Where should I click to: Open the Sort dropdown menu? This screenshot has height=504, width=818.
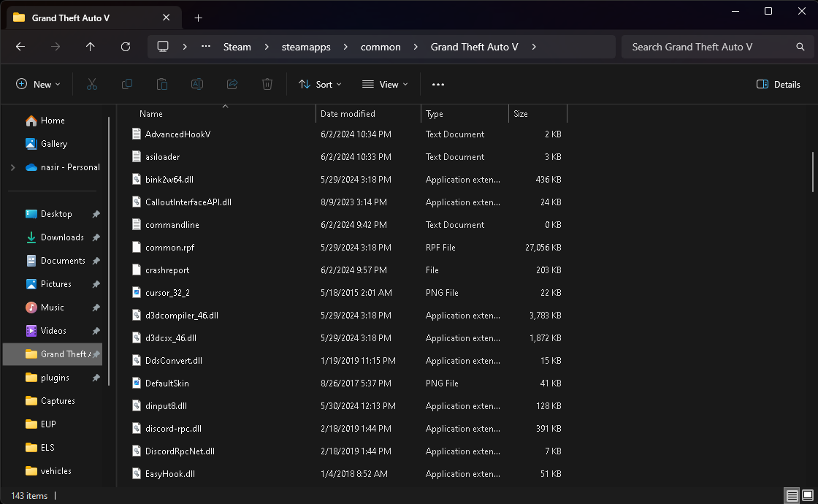(x=320, y=85)
